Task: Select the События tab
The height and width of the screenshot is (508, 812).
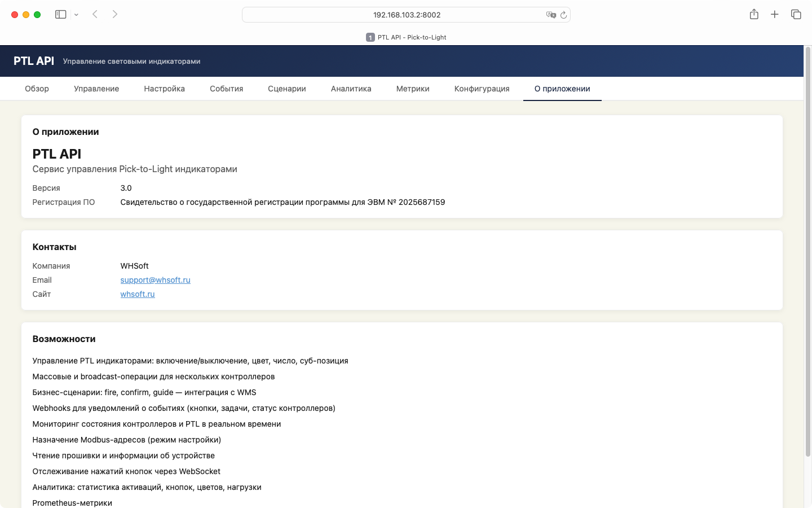Action: pyautogui.click(x=226, y=89)
